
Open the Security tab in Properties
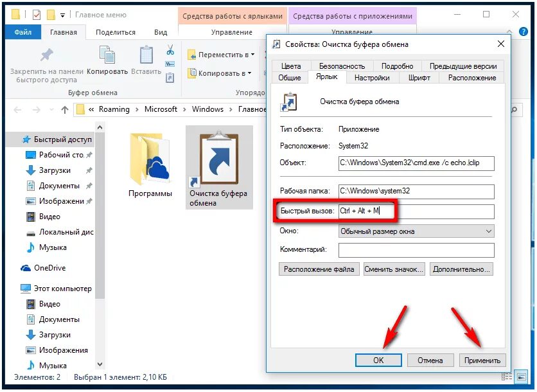(x=342, y=66)
